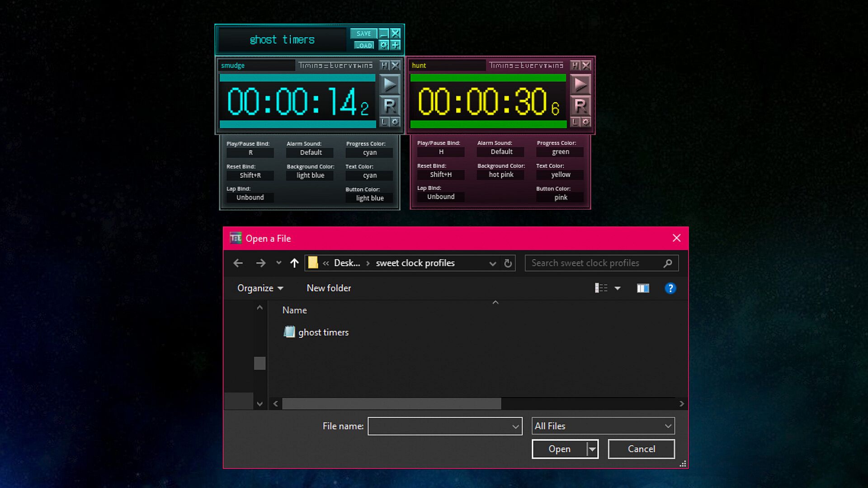Click the LOAD profile button
Image resolution: width=868 pixels, height=488 pixels.
pos(364,45)
